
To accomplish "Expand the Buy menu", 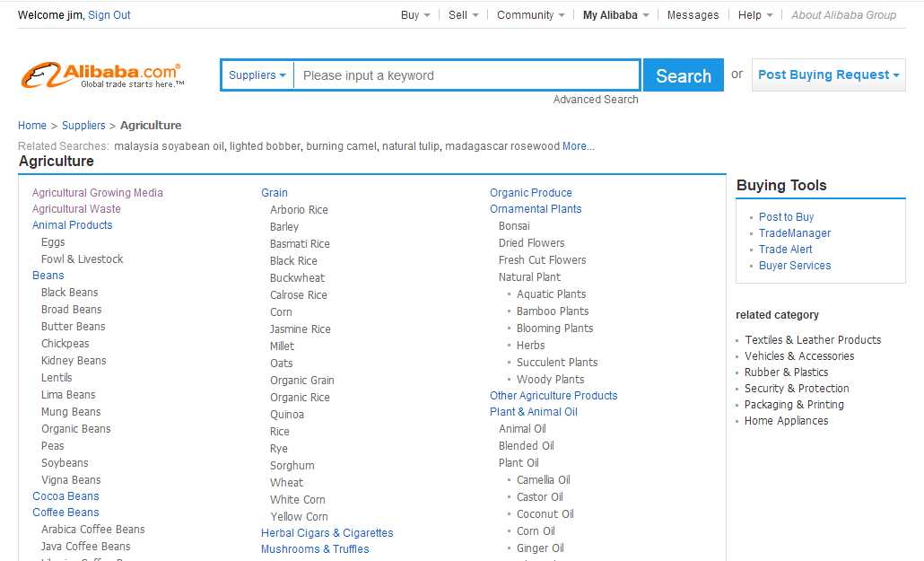I will [x=415, y=15].
